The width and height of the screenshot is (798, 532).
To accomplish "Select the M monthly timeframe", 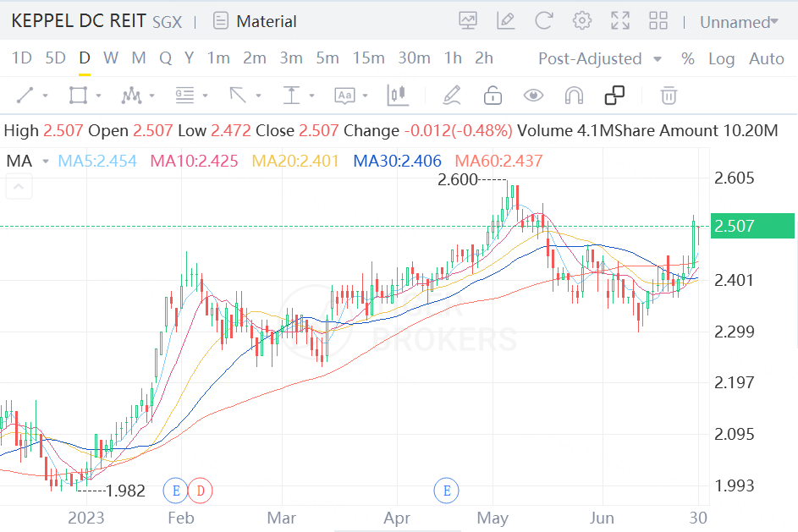I will click(139, 58).
